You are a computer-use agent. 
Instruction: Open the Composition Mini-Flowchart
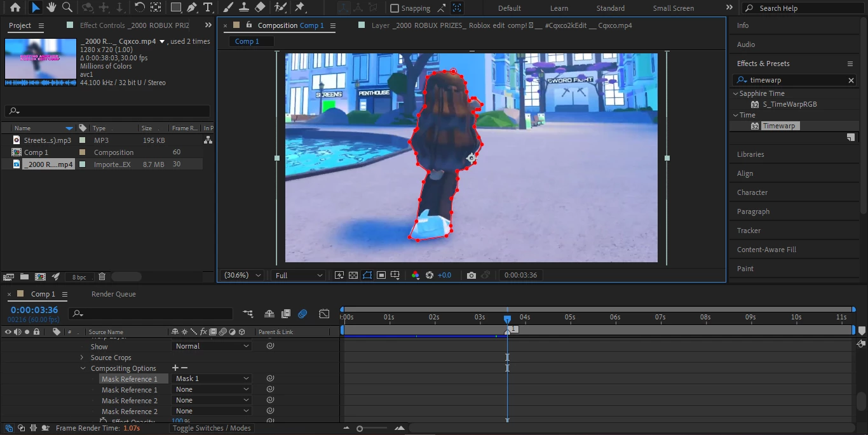(x=248, y=314)
